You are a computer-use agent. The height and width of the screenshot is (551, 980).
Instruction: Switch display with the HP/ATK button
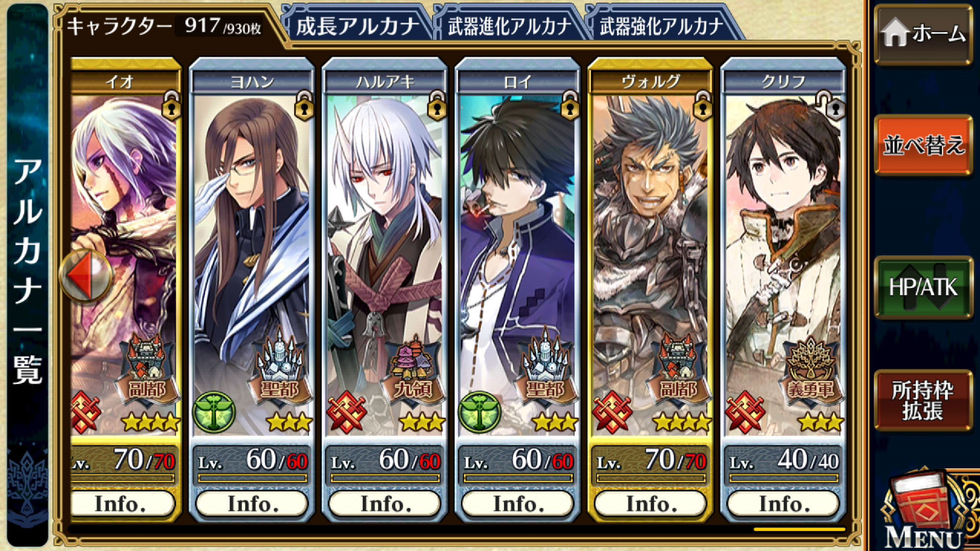pos(923,287)
